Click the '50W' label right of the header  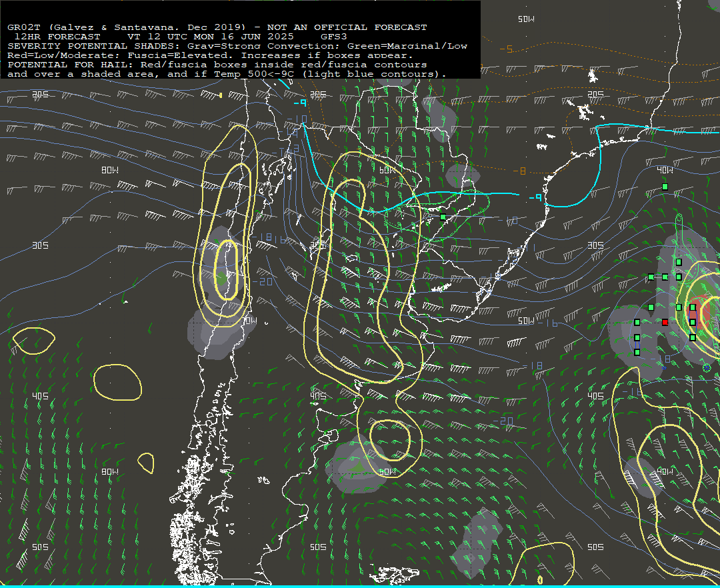tap(526, 19)
